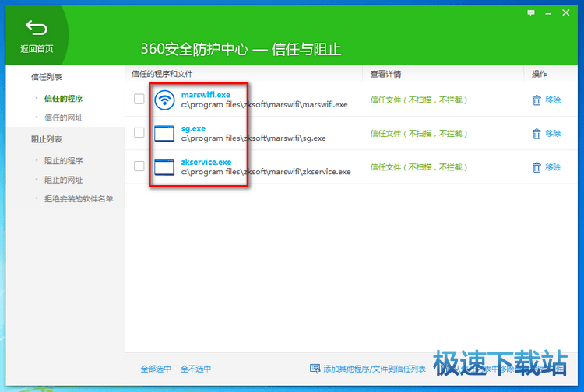Image resolution: width=584 pixels, height=392 pixels.
Task: Check the box for marswifi.exe
Action: [139, 99]
